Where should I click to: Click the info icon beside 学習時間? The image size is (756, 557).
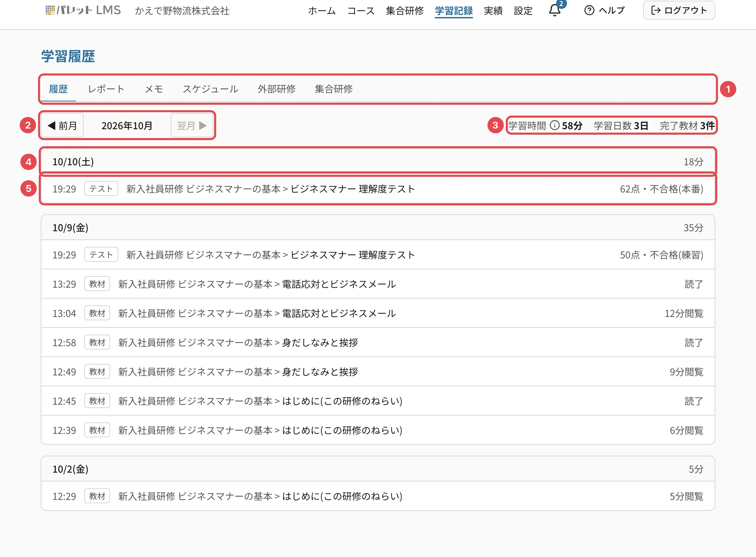pos(554,125)
